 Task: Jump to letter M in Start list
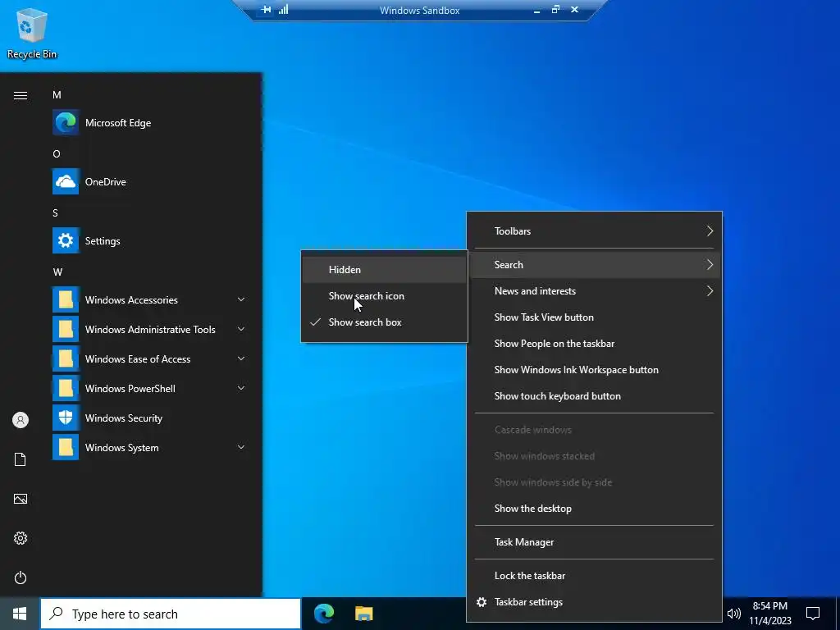click(57, 95)
